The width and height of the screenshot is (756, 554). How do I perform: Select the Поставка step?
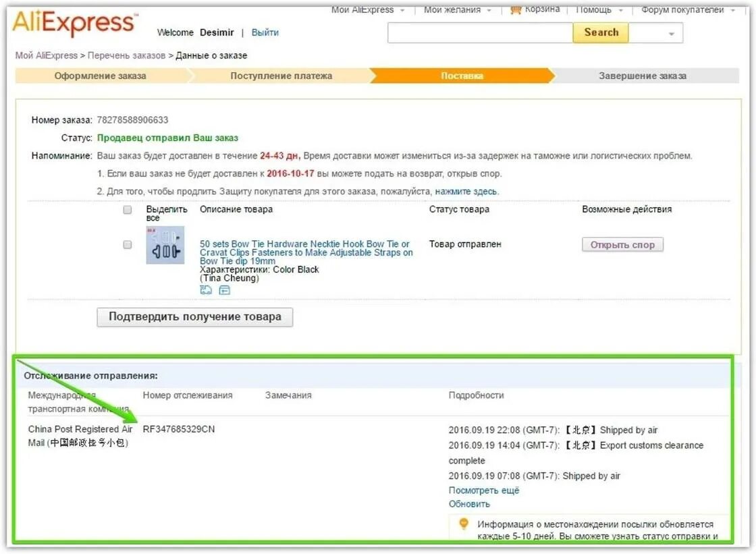point(462,76)
